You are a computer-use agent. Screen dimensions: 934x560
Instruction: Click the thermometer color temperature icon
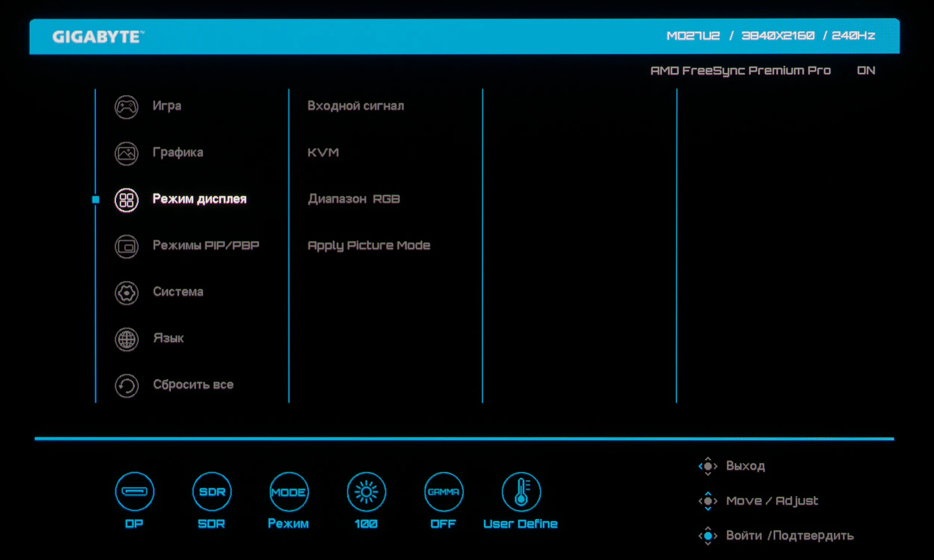521,492
